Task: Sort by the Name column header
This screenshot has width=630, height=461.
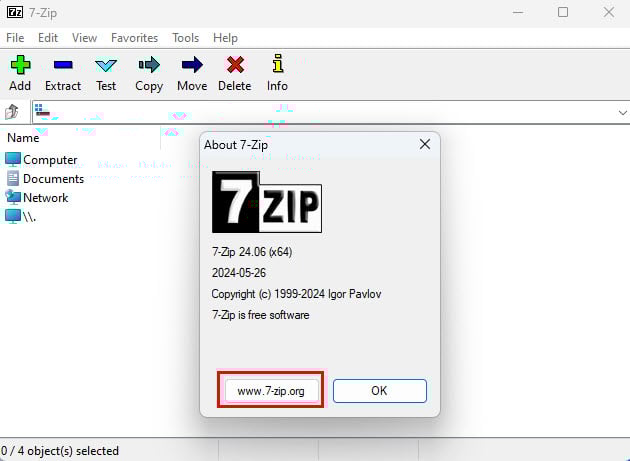Action: tap(23, 138)
